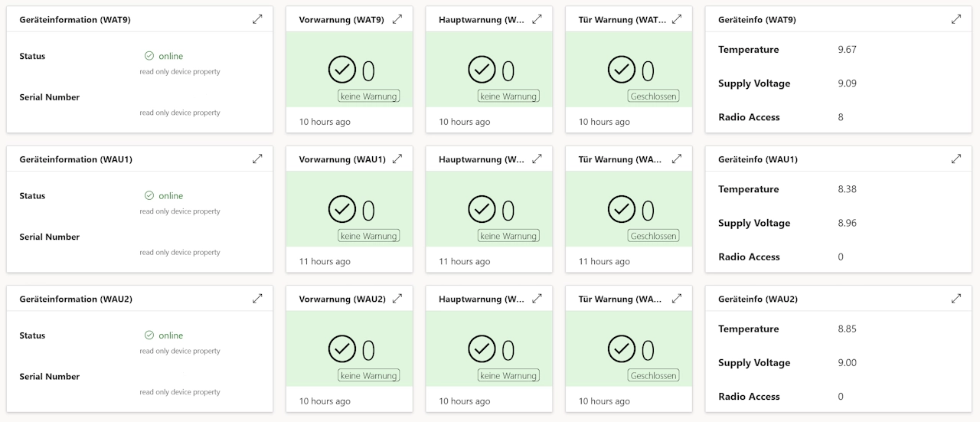Image resolution: width=980 pixels, height=422 pixels.
Task: Click the online status text for WAU2
Action: [171, 335]
